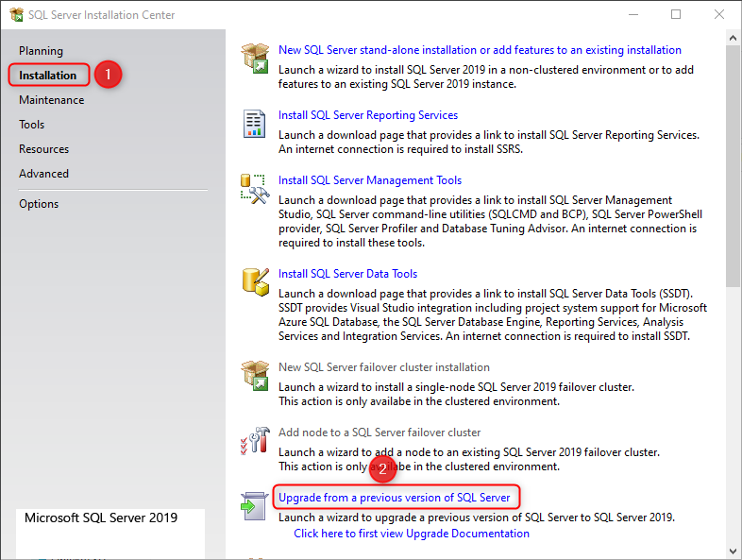
Task: Open Install SQL Server Reporting Services link
Action: pos(368,115)
